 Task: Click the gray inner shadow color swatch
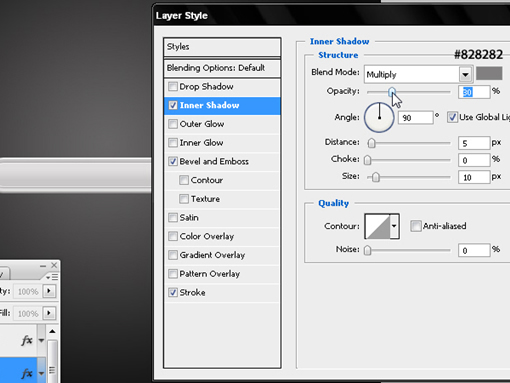click(489, 73)
